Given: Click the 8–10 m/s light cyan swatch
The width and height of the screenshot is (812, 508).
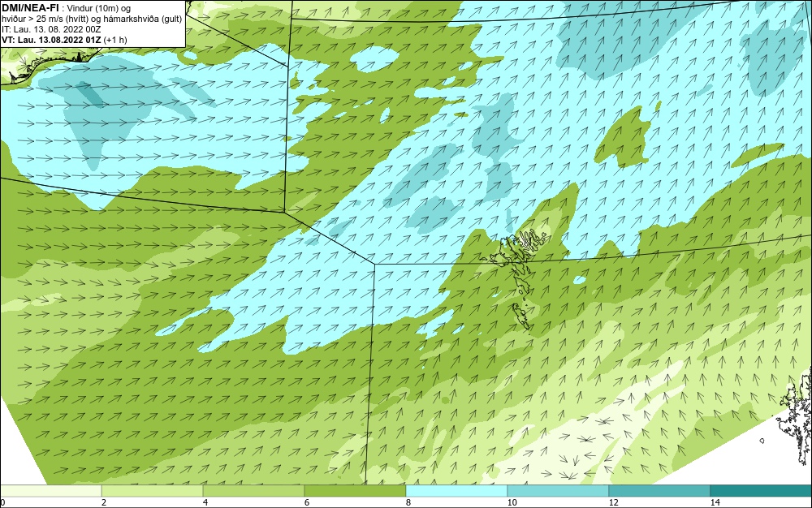Looking at the screenshot, I should click(456, 491).
